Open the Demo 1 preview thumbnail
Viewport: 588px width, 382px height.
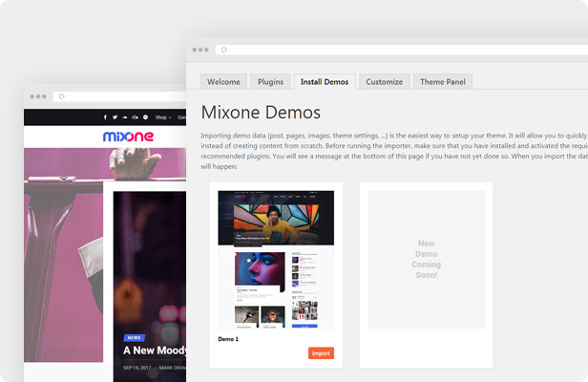[276, 260]
